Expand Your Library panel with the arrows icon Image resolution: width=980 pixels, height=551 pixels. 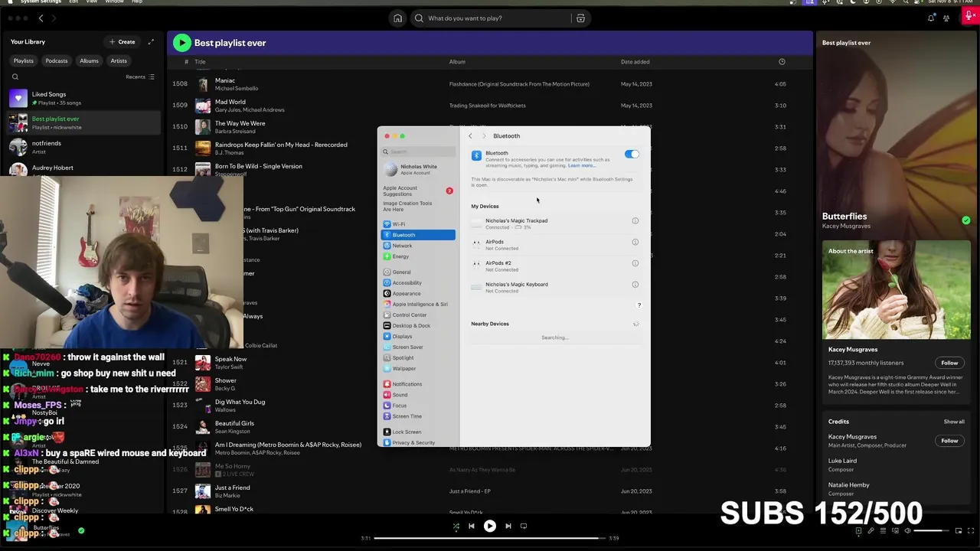coord(151,41)
